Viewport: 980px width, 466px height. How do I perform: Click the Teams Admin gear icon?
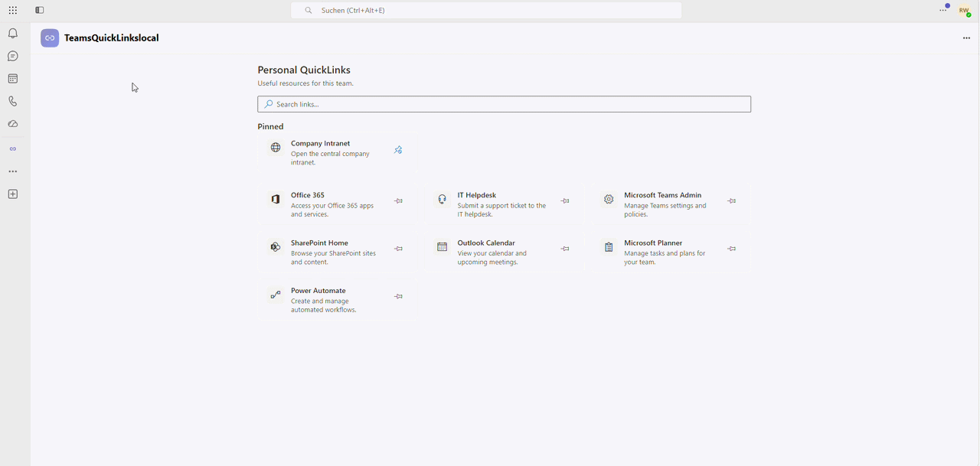(x=609, y=200)
